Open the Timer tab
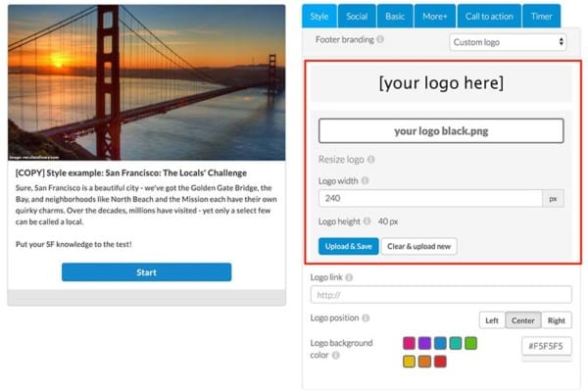The width and height of the screenshot is (588, 391). (x=541, y=16)
